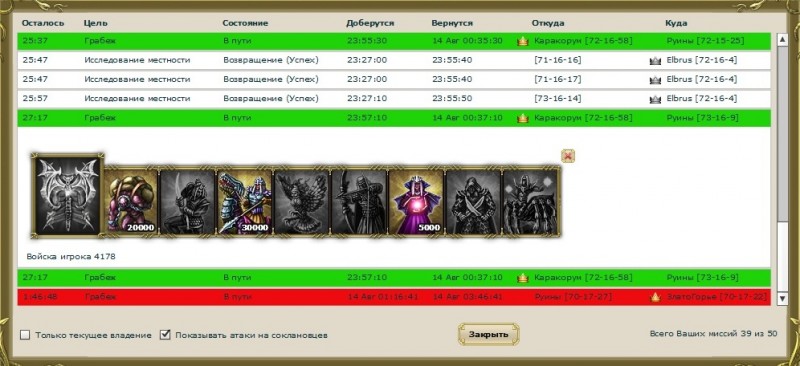This screenshot has height=366, width=800.
Task: Sort by the 'Осталось' column header
Action: pos(43,23)
